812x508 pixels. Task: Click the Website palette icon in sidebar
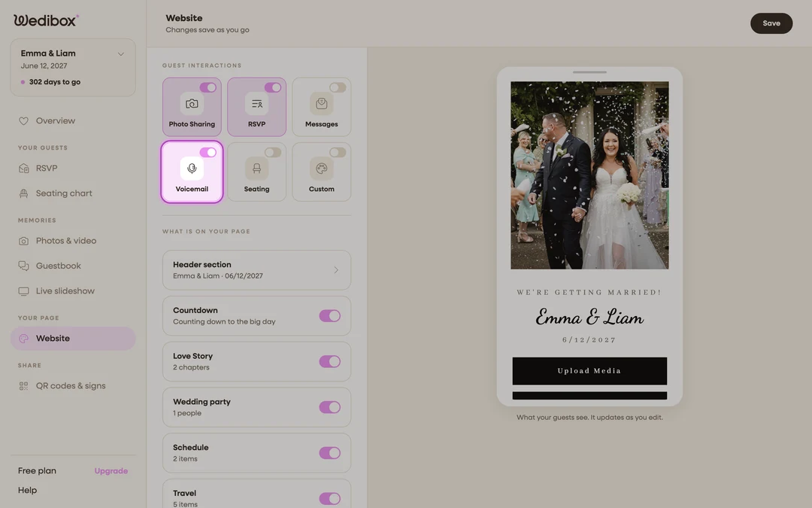[x=24, y=339]
